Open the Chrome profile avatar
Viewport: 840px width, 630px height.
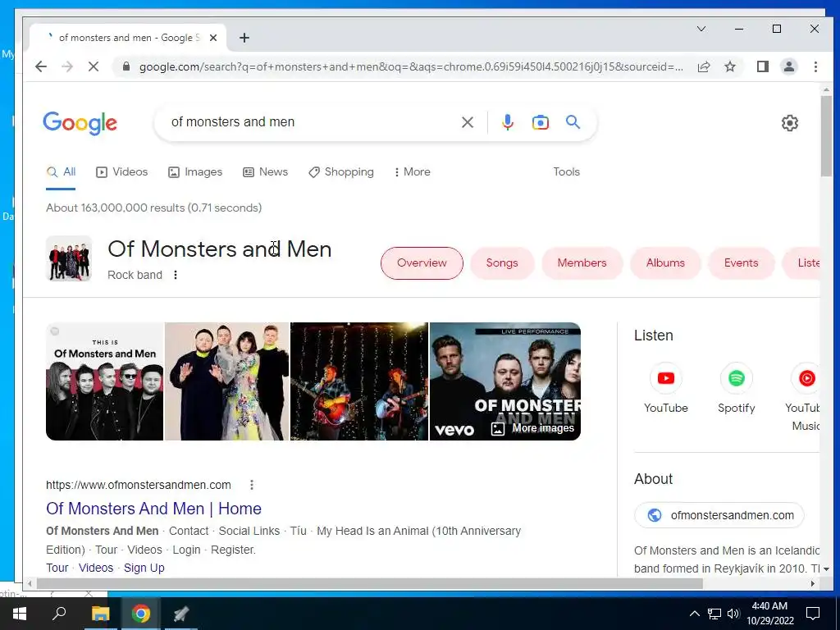pos(788,66)
